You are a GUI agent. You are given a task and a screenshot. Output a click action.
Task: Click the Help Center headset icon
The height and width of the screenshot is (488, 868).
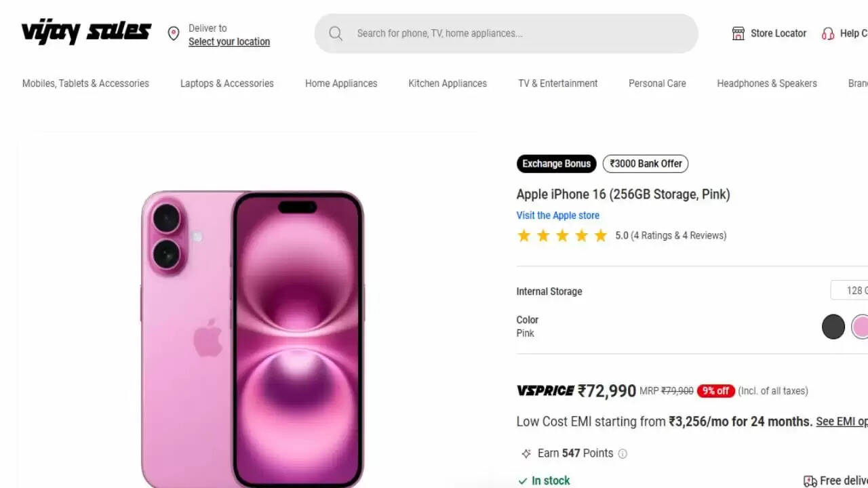pyautogui.click(x=828, y=33)
